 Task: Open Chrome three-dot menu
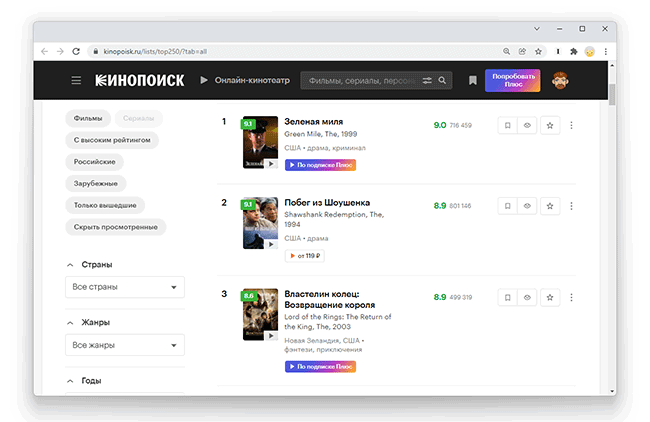(x=606, y=51)
